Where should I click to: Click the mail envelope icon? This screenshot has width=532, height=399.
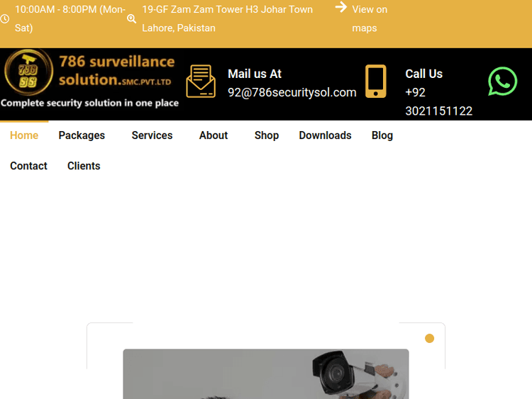(x=201, y=81)
